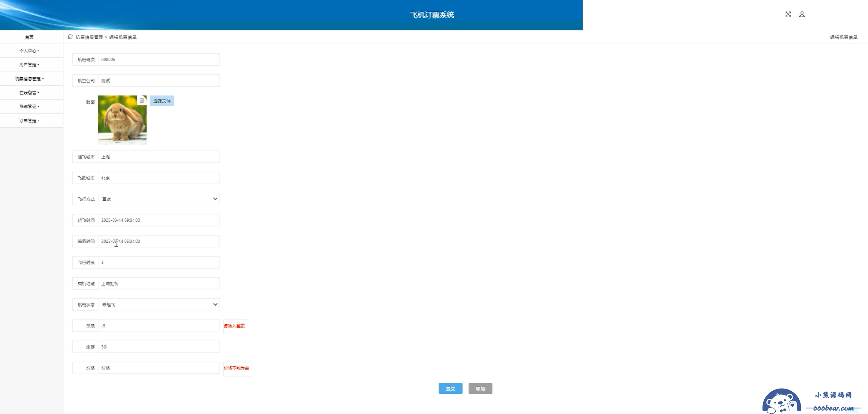The image size is (868, 414).
Task: Open the 首页 menu item
Action: 29,37
